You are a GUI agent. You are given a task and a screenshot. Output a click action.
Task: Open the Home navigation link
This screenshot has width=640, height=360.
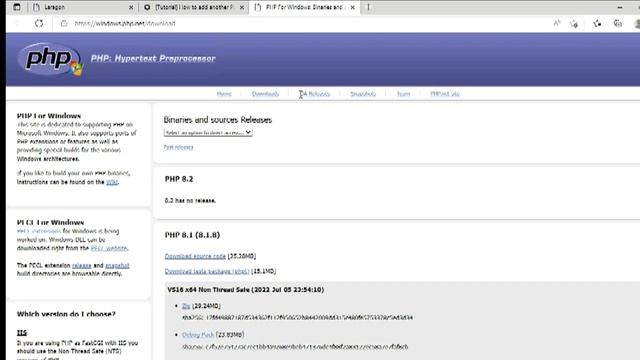(x=224, y=94)
